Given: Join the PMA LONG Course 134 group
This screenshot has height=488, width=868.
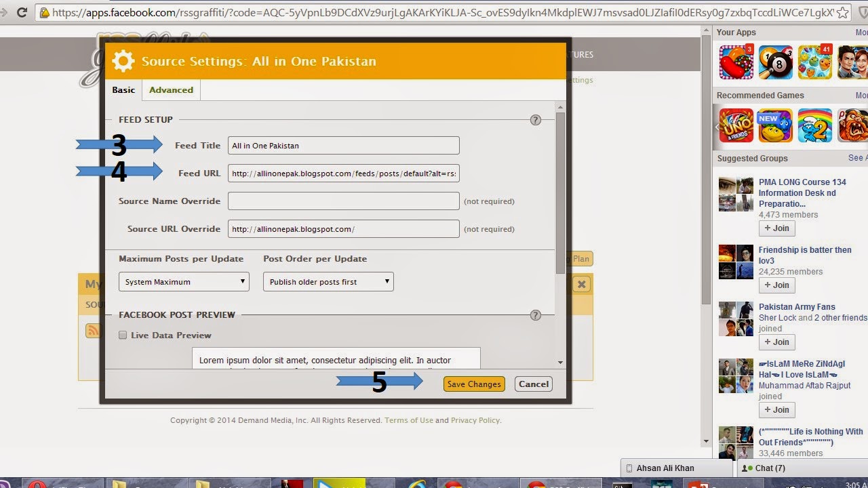Looking at the screenshot, I should point(776,228).
